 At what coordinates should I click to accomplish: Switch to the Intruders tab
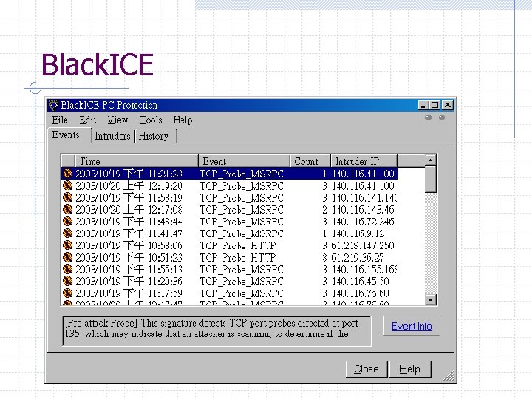(113, 137)
